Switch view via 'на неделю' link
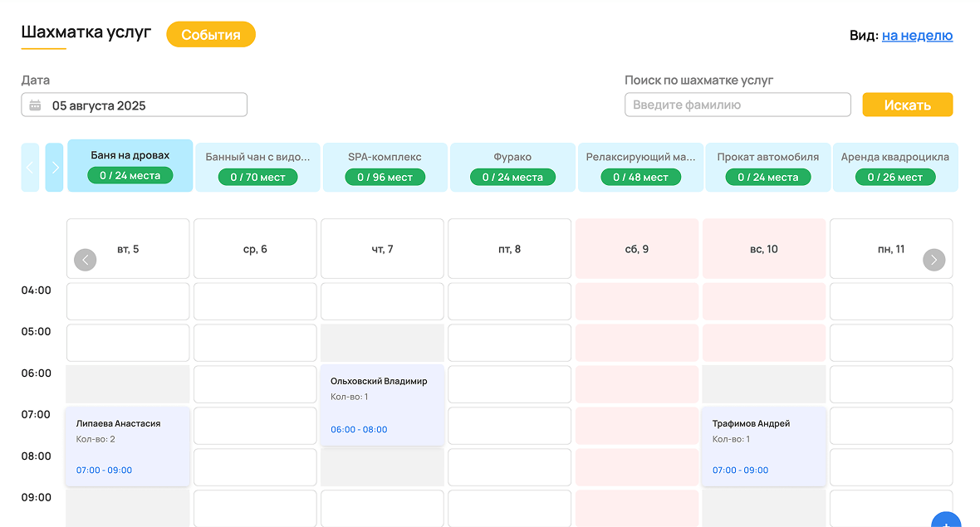This screenshot has height=527, width=980. 917,36
